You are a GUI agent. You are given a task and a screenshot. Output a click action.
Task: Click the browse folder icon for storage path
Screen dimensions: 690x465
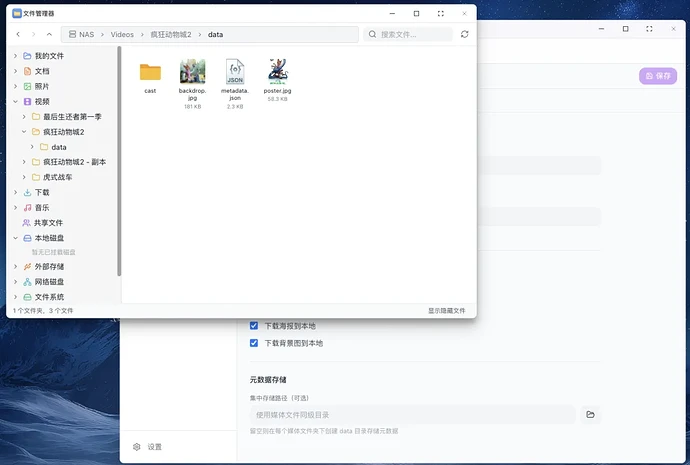(x=591, y=414)
